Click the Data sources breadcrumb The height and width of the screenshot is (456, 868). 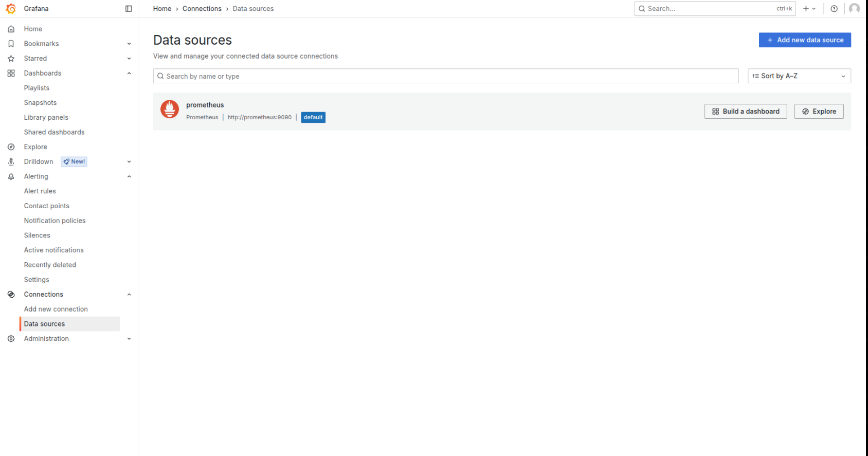tap(253, 9)
